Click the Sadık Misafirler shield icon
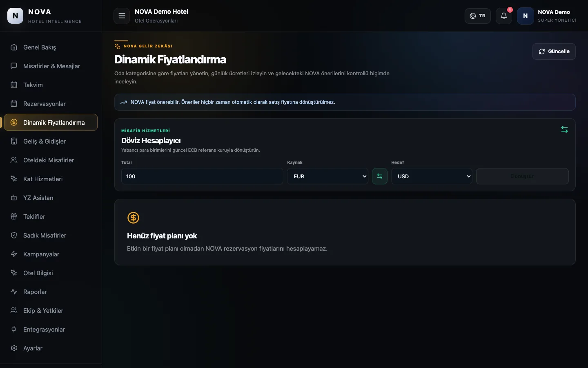Viewport: 588px width, 368px height. point(14,235)
